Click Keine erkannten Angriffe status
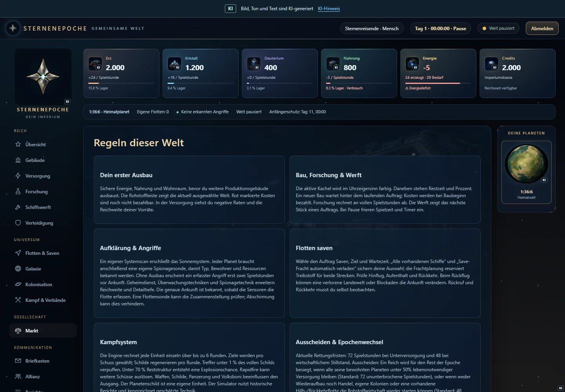This screenshot has height=392, width=565. (x=202, y=112)
